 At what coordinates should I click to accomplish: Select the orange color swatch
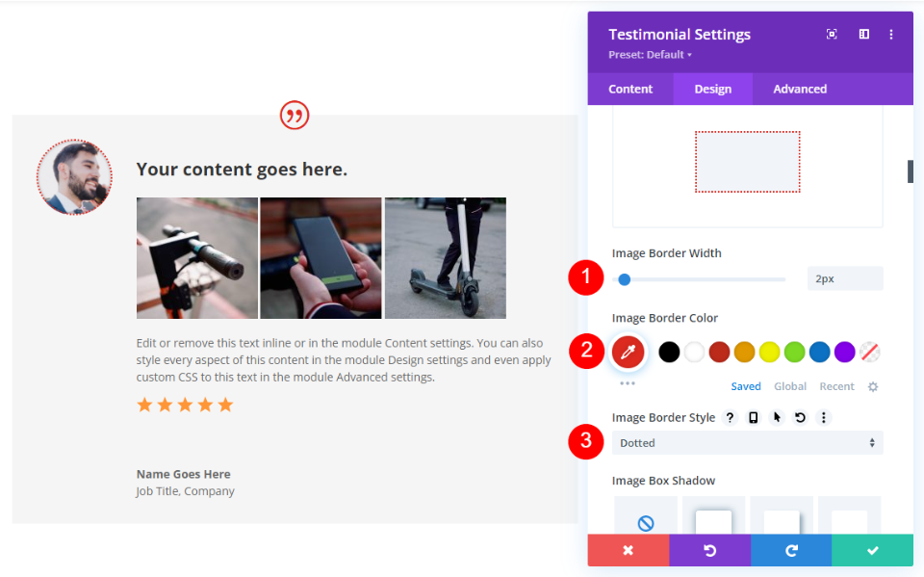coord(744,353)
